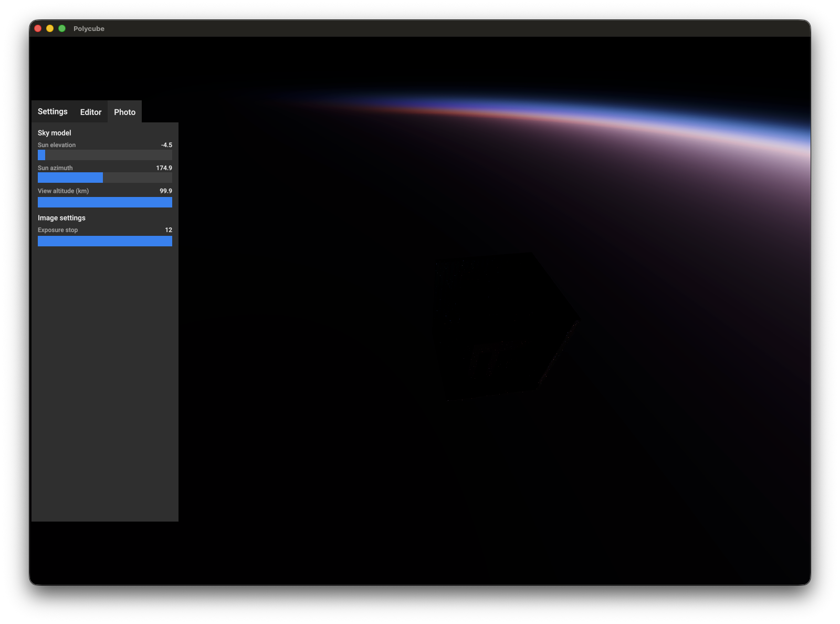840x624 pixels.
Task: Switch to the Settings tab
Action: 52,112
